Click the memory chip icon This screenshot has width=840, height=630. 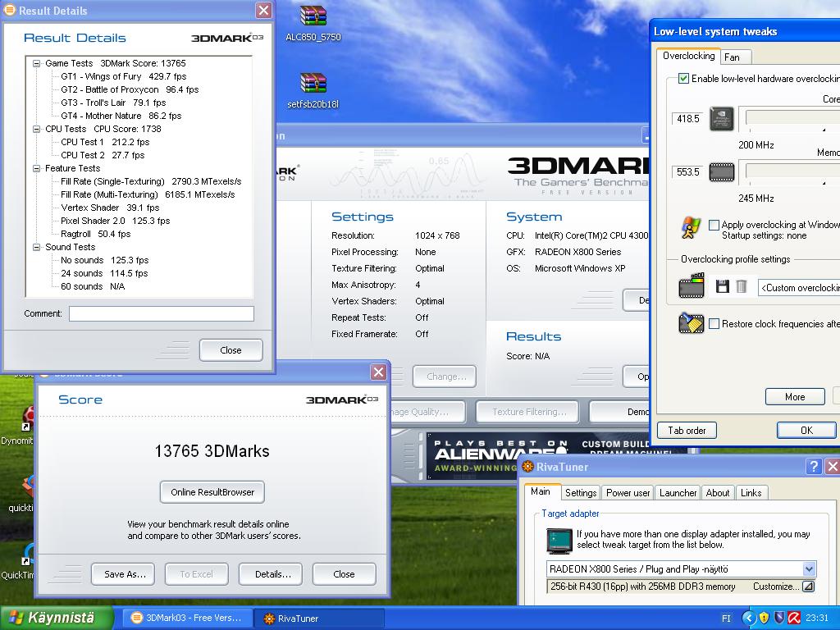[721, 172]
